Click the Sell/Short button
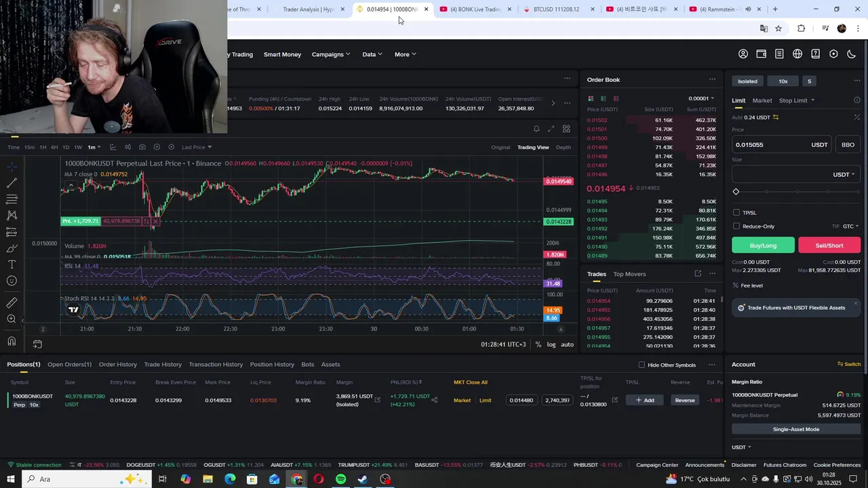The image size is (868, 488). coord(829,245)
